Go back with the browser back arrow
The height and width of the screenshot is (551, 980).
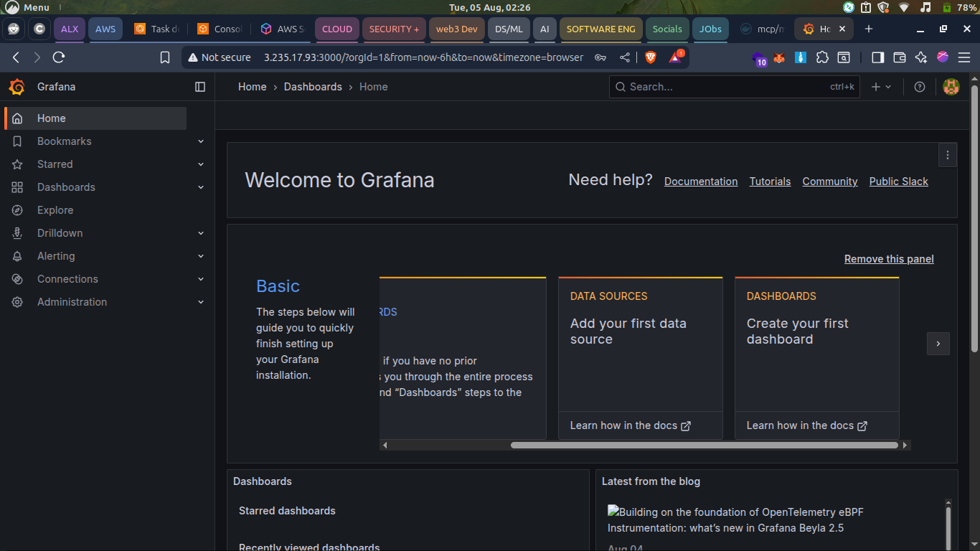pyautogui.click(x=16, y=57)
